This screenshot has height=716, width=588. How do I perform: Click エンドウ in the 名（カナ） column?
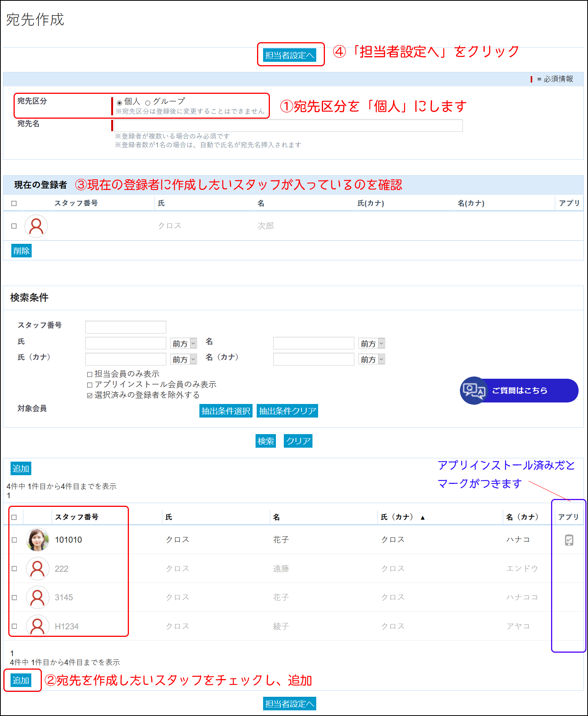522,569
